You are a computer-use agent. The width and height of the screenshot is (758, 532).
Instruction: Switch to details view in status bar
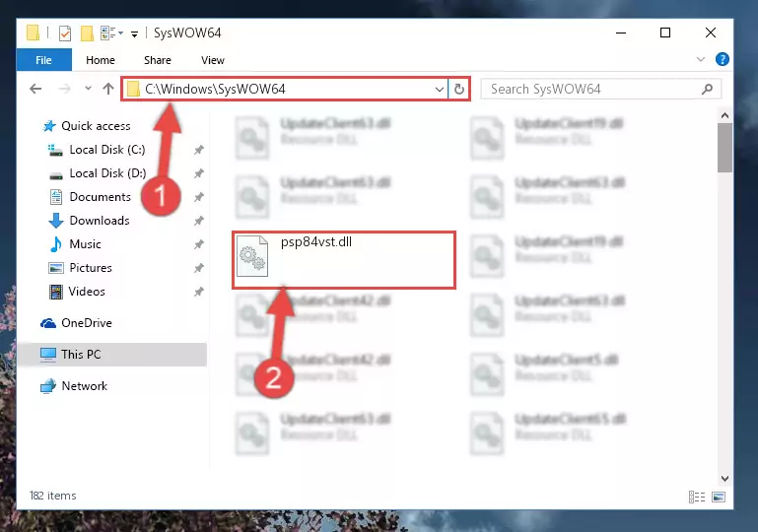pyautogui.click(x=697, y=497)
